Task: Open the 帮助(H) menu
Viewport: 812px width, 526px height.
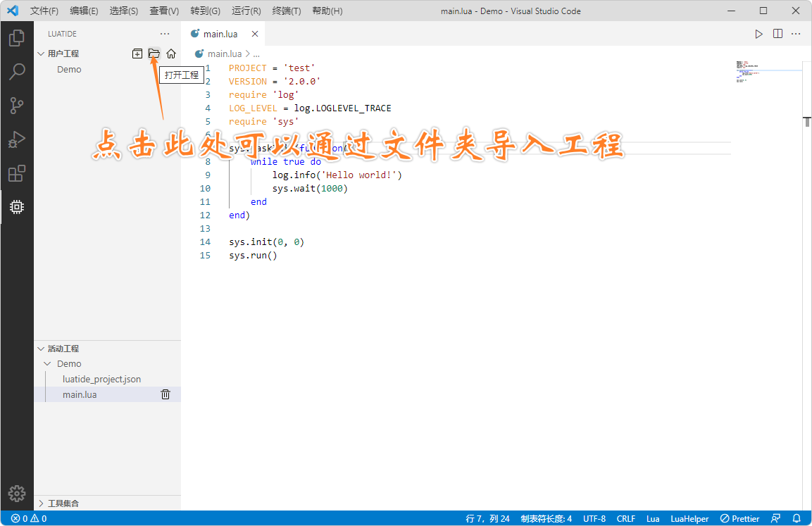Action: pos(327,11)
